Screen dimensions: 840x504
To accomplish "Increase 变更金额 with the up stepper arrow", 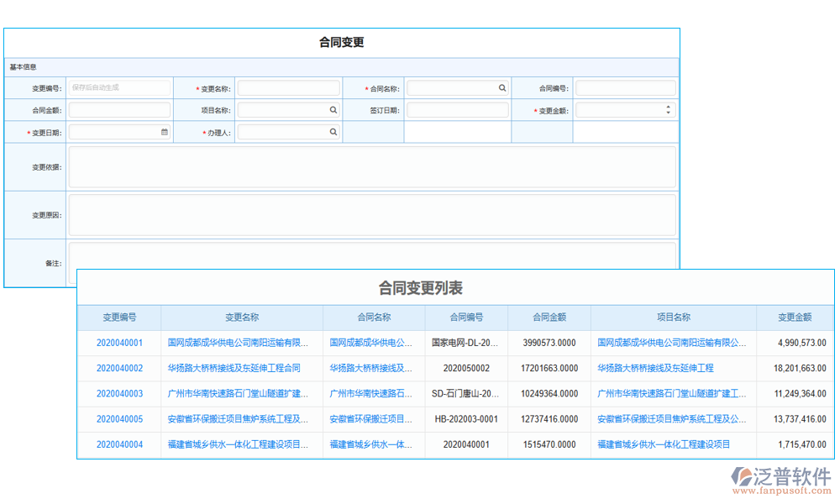I will [x=668, y=106].
